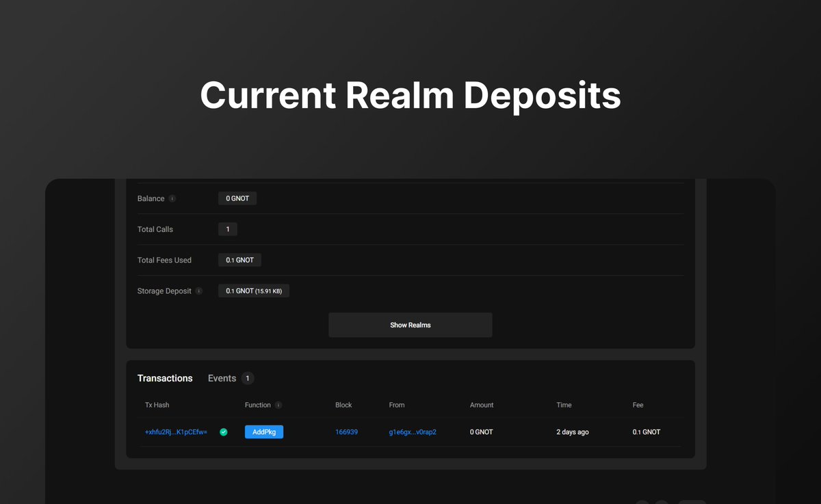The image size is (821, 504).
Task: Click the Time column header
Action: pos(564,405)
